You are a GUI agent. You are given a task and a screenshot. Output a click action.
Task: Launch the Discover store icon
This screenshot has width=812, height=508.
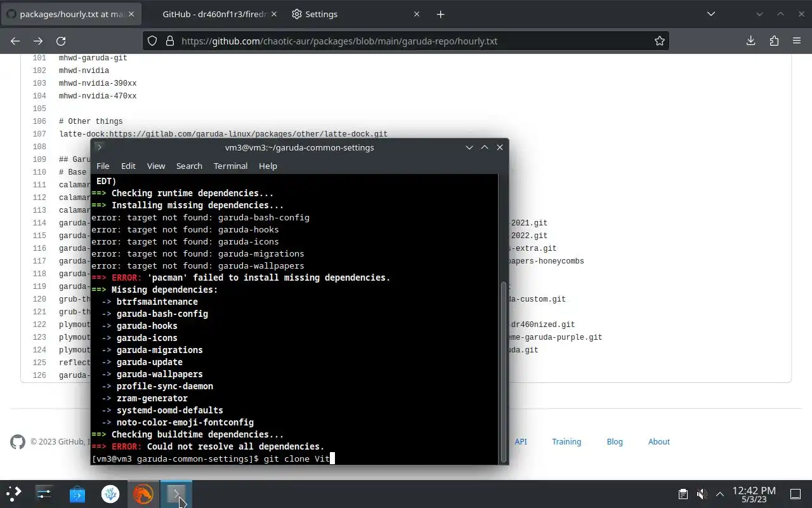(x=77, y=493)
